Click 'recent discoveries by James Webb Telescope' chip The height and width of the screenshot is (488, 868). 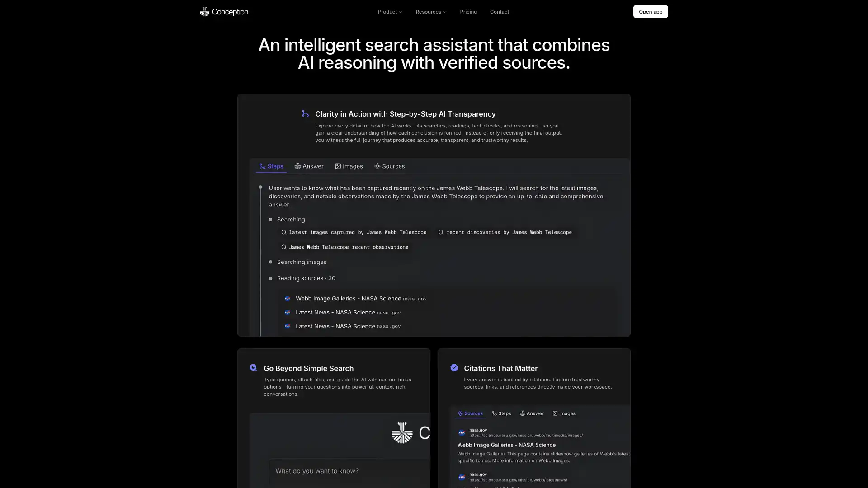click(x=505, y=232)
